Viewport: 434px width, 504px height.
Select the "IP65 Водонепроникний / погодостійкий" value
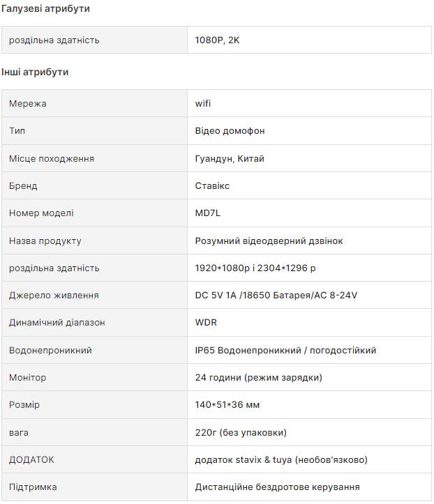(x=286, y=351)
